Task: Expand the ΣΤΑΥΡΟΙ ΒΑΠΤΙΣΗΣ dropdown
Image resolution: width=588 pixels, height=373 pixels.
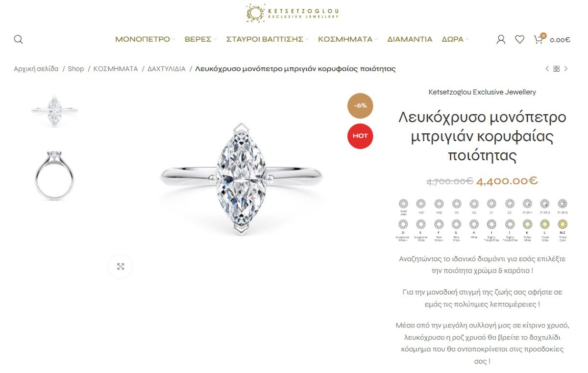Action: [x=268, y=39]
